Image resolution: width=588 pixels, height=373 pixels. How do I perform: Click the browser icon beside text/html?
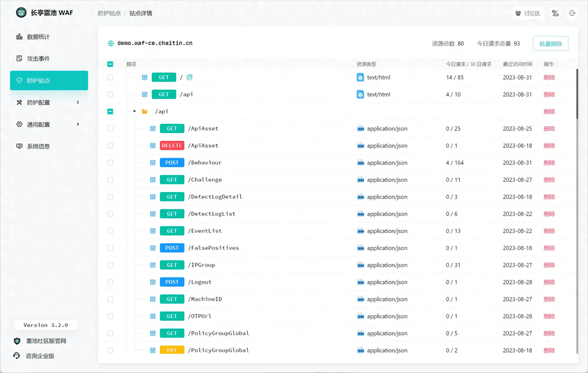tap(360, 77)
